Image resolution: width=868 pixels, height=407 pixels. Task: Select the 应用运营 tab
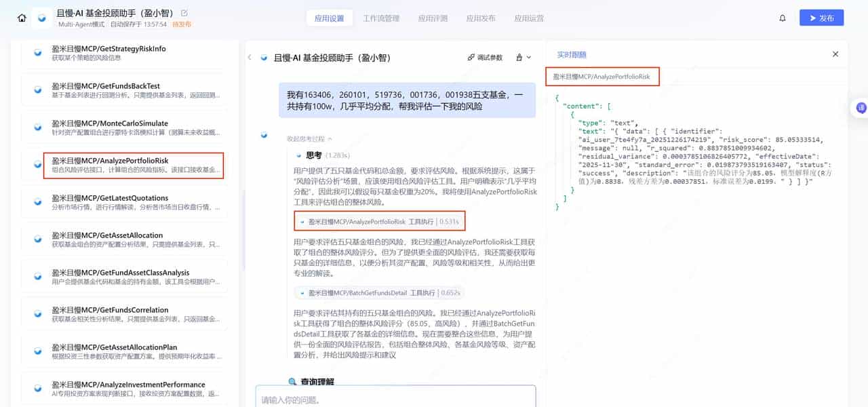528,18
